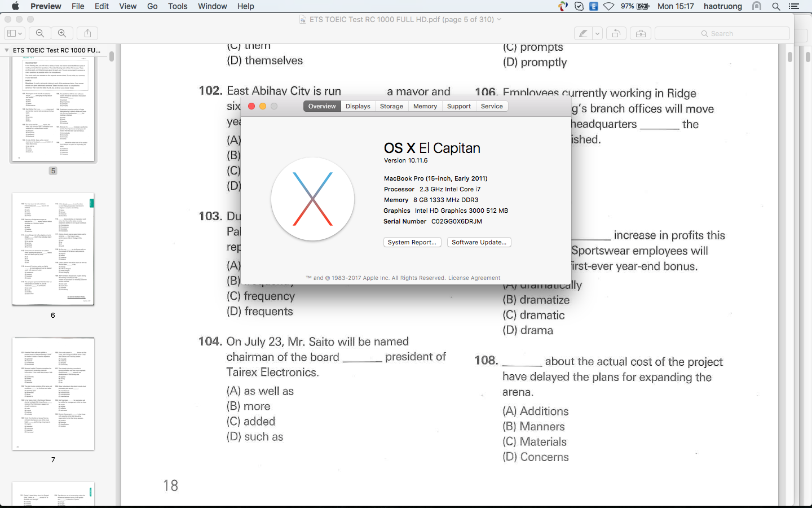Screen dimensions: 812x508
Task: Open the Apple menu
Action: (15, 6)
